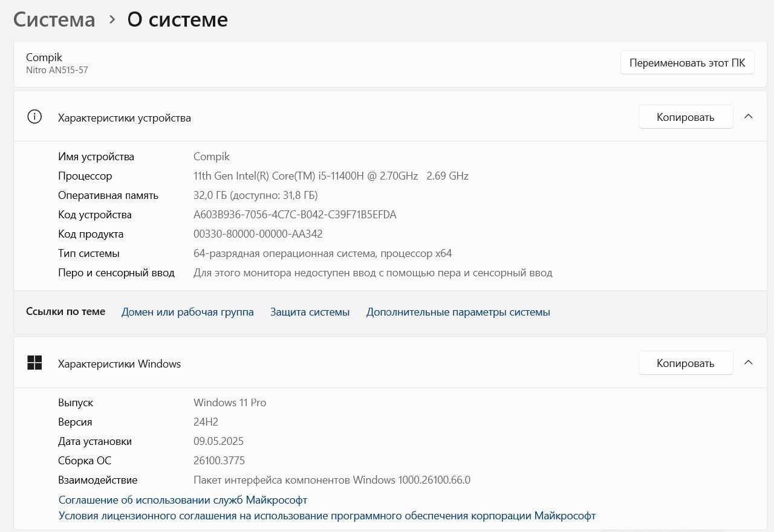This screenshot has width=774, height=532.
Task: Click the Оперативная память label
Action: coord(108,195)
